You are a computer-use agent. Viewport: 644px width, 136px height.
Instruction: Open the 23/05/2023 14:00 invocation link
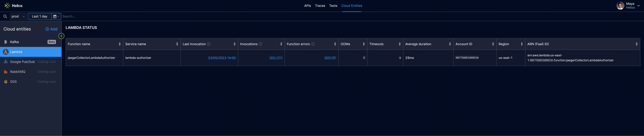tap(222, 58)
